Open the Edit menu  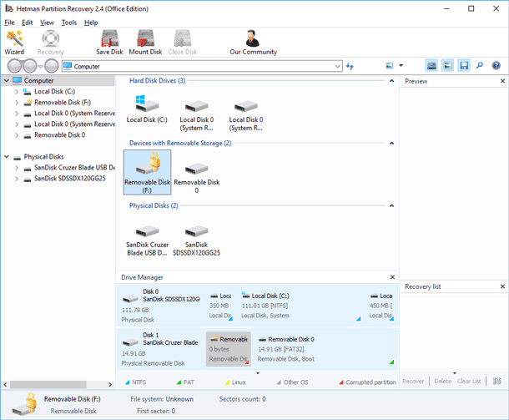(x=28, y=23)
